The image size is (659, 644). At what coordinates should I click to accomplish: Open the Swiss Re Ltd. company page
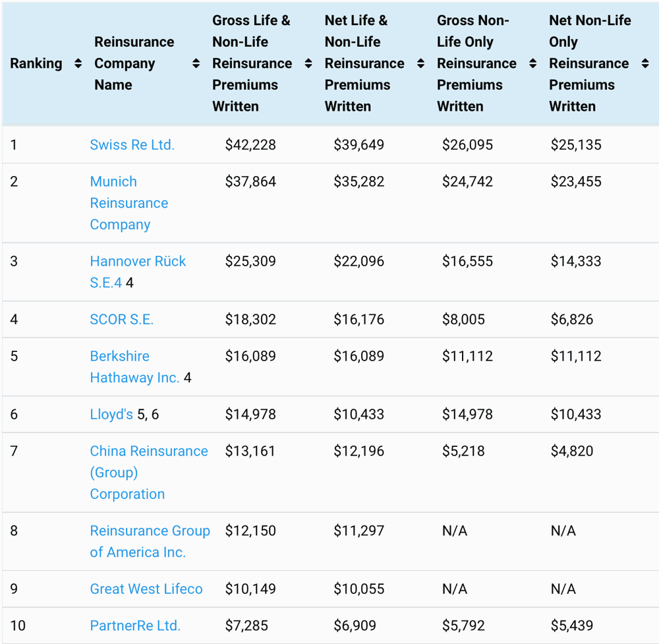point(132,144)
